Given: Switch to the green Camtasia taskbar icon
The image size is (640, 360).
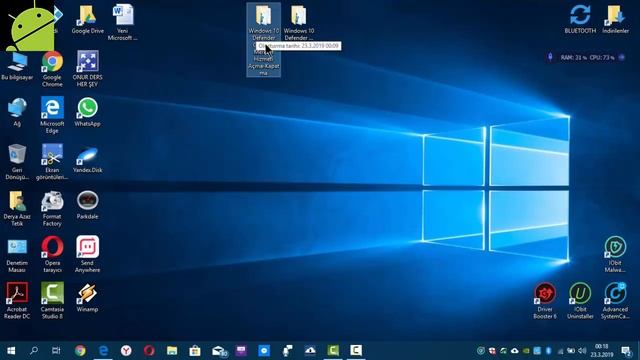Looking at the screenshot, I should point(333,351).
